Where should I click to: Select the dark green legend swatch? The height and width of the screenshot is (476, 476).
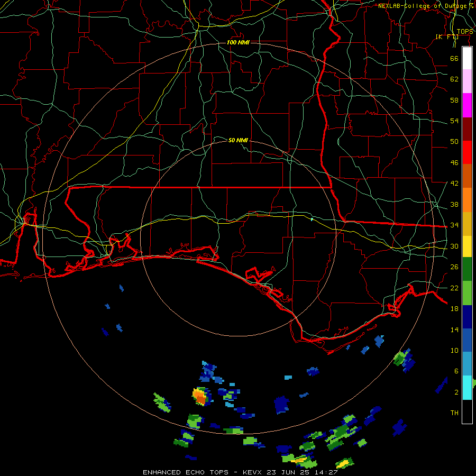[x=467, y=269]
